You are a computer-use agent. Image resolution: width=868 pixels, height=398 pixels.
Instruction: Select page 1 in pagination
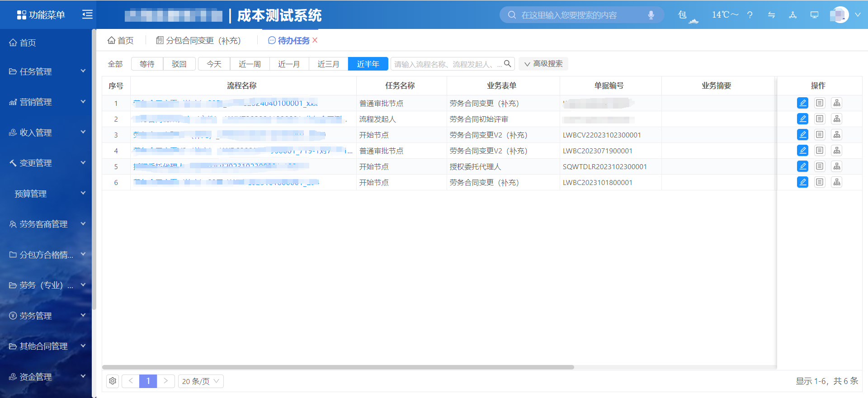pos(148,381)
